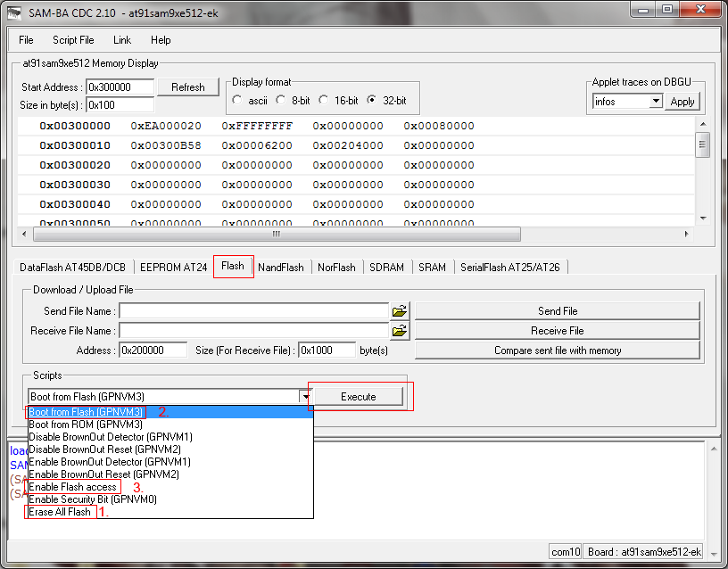
Task: Click the SAM-BA application icon in title bar
Action: point(14,13)
